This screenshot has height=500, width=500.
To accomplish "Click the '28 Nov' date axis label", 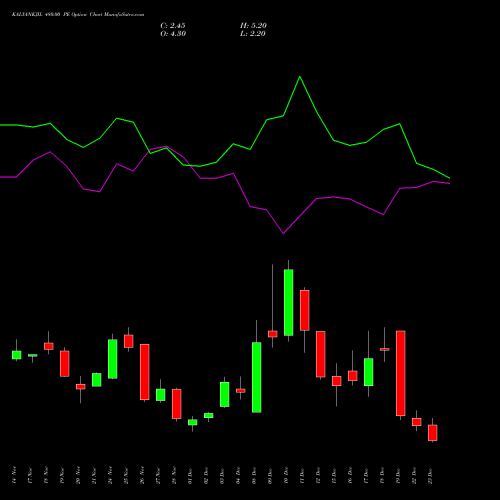I will (x=174, y=475).
